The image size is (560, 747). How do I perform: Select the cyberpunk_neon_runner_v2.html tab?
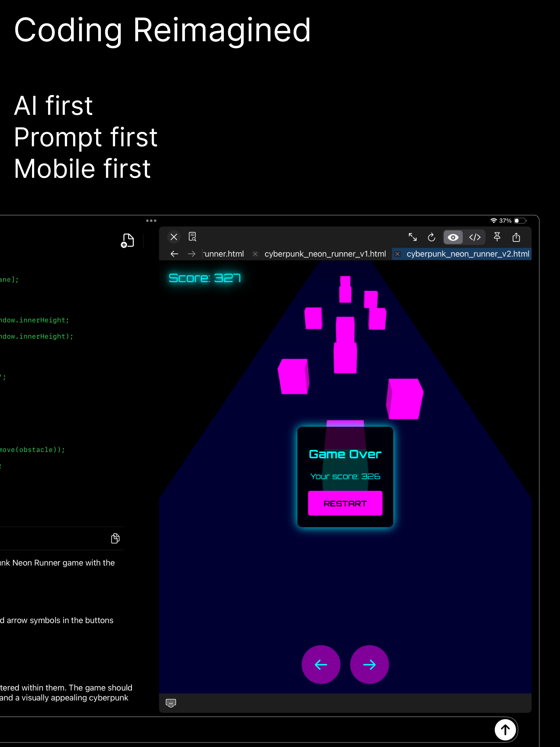(467, 254)
